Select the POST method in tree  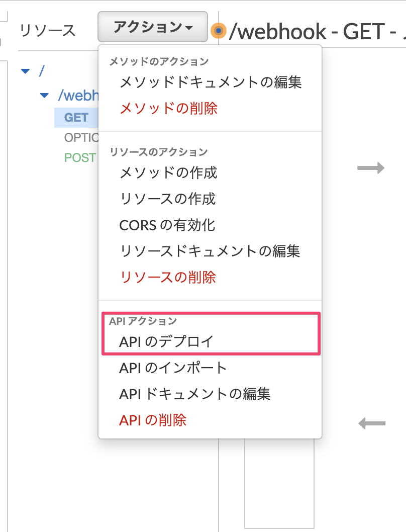pyautogui.click(x=80, y=157)
